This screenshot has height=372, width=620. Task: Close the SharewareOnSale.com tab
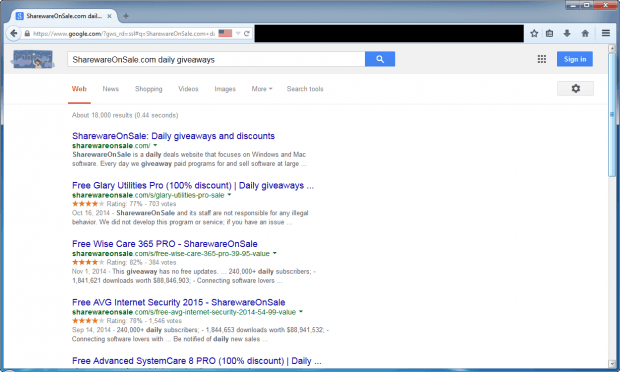109,16
